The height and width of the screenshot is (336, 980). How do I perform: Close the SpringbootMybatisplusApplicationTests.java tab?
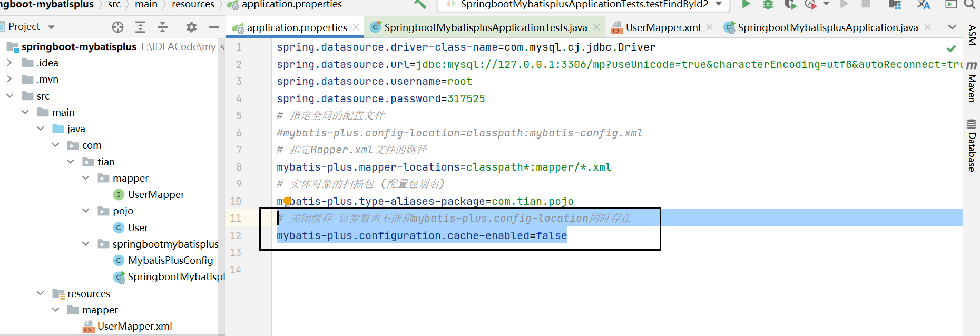point(596,27)
